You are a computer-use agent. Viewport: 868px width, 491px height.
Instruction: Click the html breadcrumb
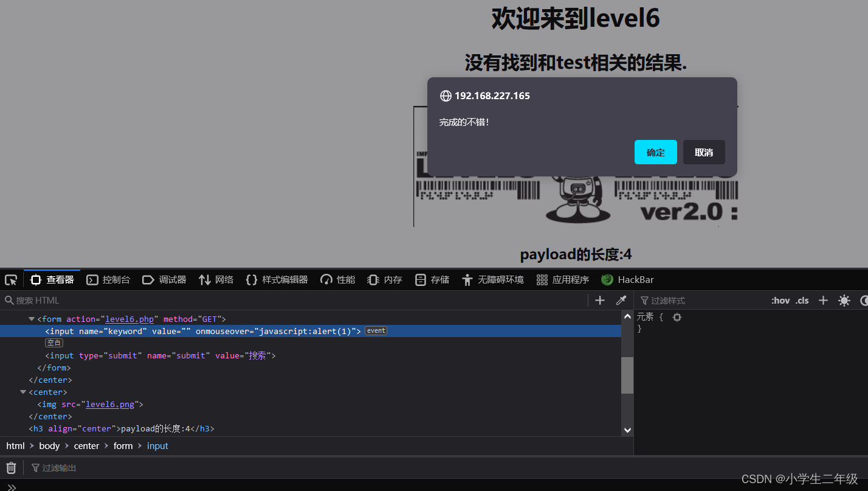(x=15, y=446)
